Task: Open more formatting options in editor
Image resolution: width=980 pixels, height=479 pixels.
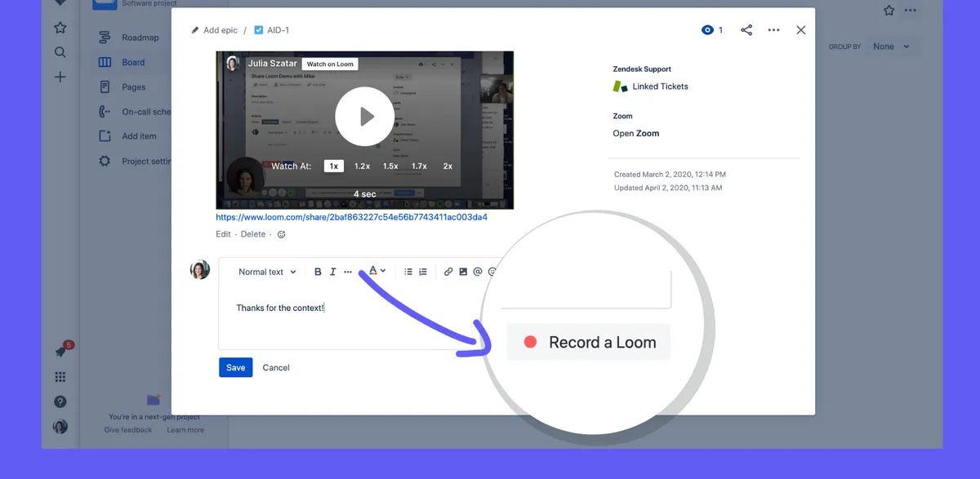Action: 348,272
